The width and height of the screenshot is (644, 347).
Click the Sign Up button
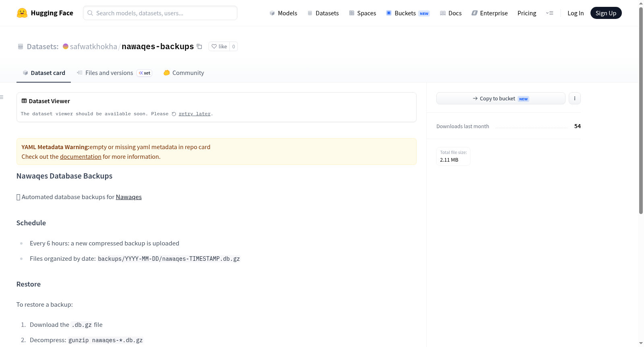coord(606,13)
